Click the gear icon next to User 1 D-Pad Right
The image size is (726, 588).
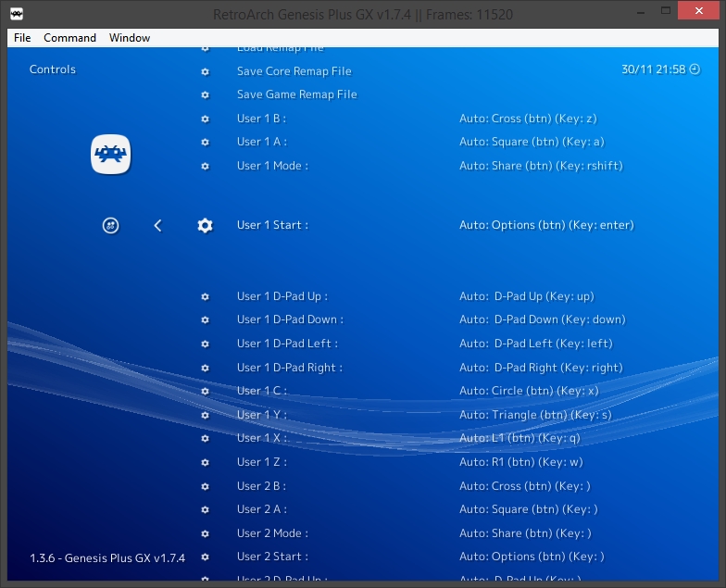(x=206, y=369)
